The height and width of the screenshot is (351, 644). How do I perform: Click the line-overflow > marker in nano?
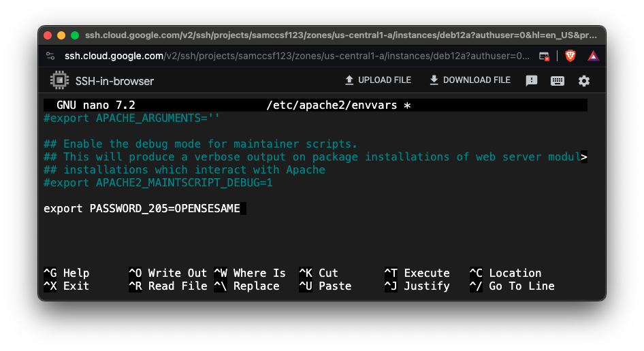tap(583, 157)
